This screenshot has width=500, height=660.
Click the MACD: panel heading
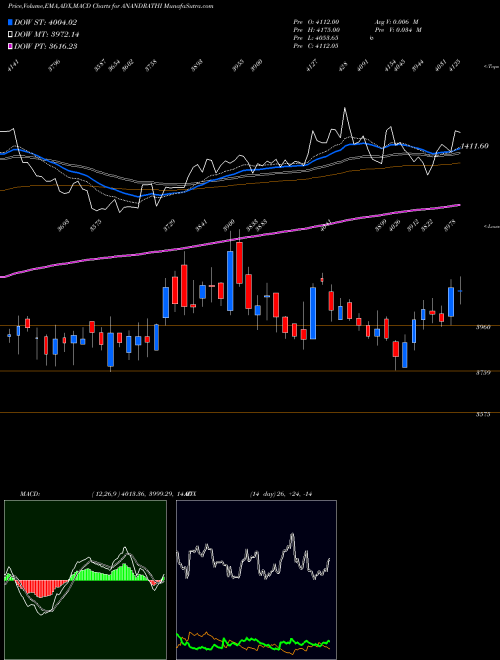[30, 494]
